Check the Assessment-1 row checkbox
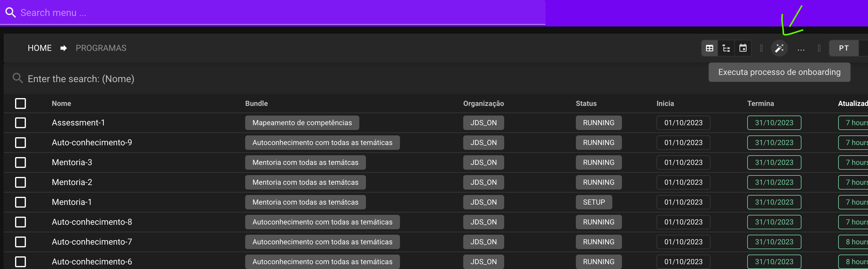This screenshot has width=868, height=269. (x=20, y=122)
